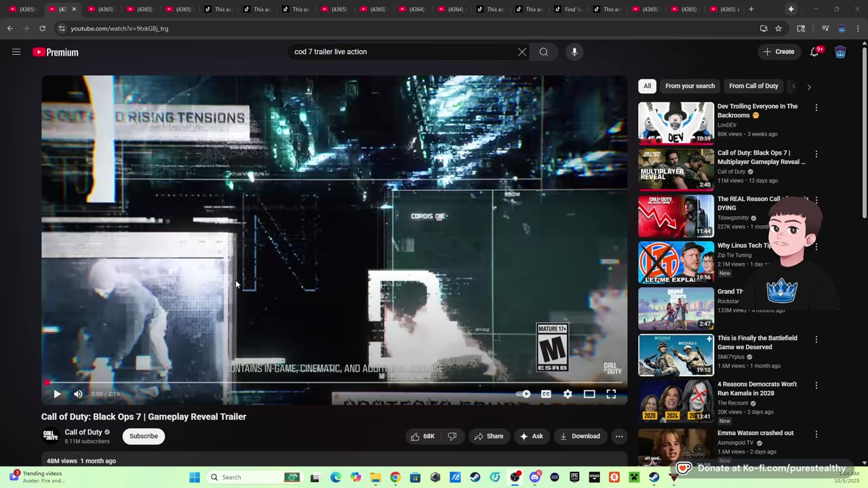Open more actions menu below video

(x=619, y=436)
